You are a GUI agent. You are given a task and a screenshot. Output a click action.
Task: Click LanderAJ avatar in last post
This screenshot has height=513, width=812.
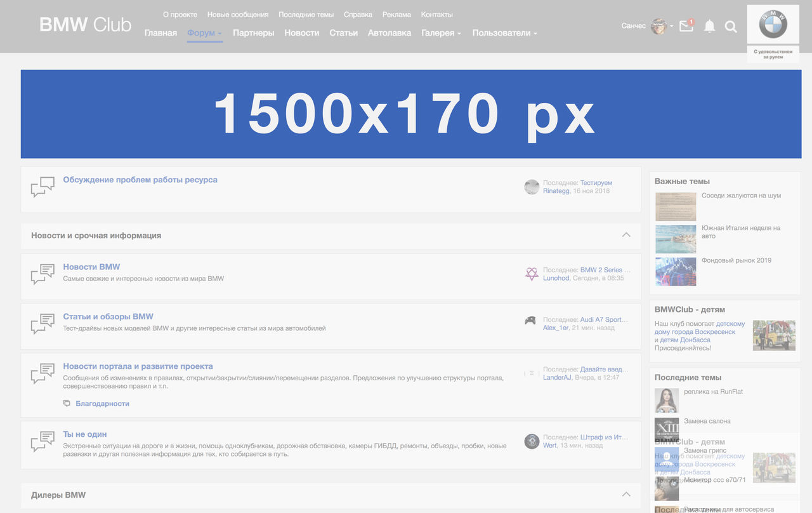[532, 373]
